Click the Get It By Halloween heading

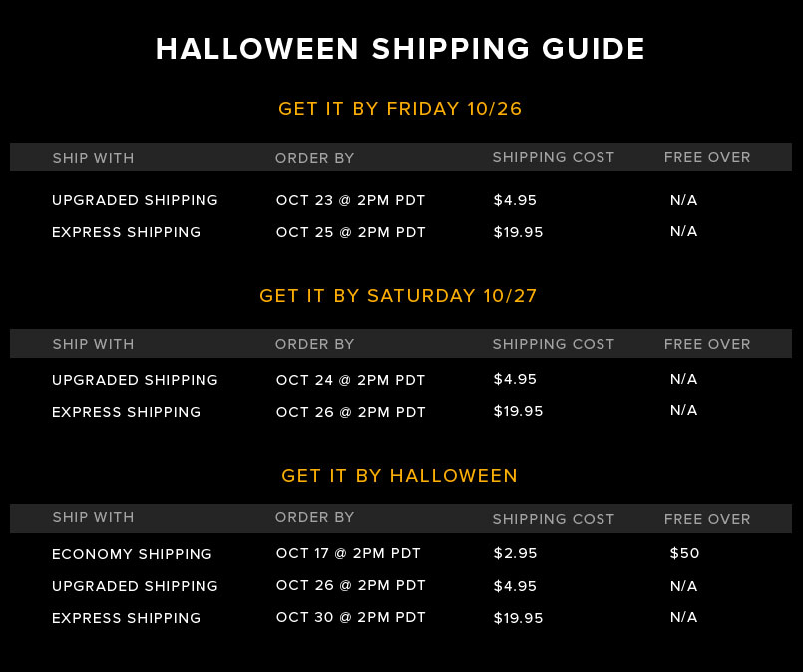(399, 476)
